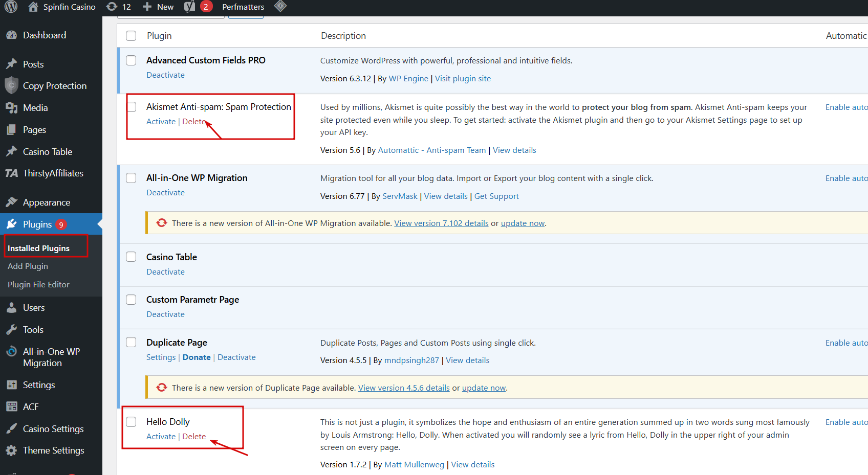Check the Duplicate Page checkbox
The image size is (868, 475).
point(131,342)
